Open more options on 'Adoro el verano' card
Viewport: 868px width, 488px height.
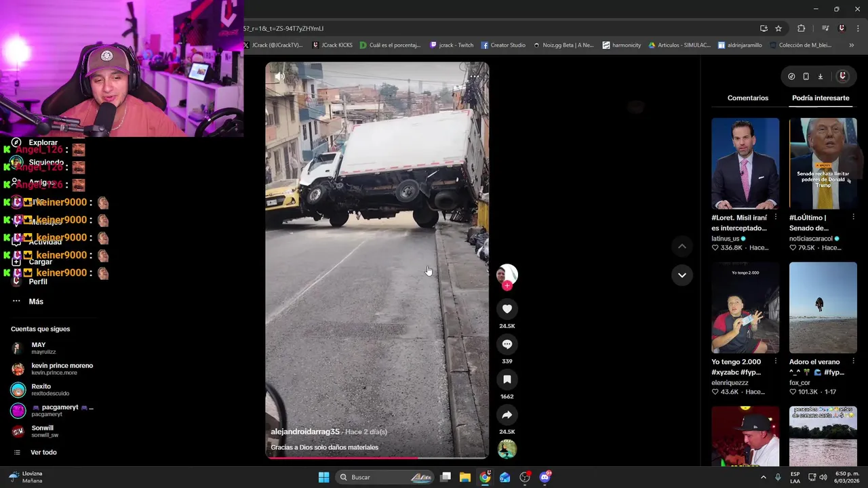(853, 362)
